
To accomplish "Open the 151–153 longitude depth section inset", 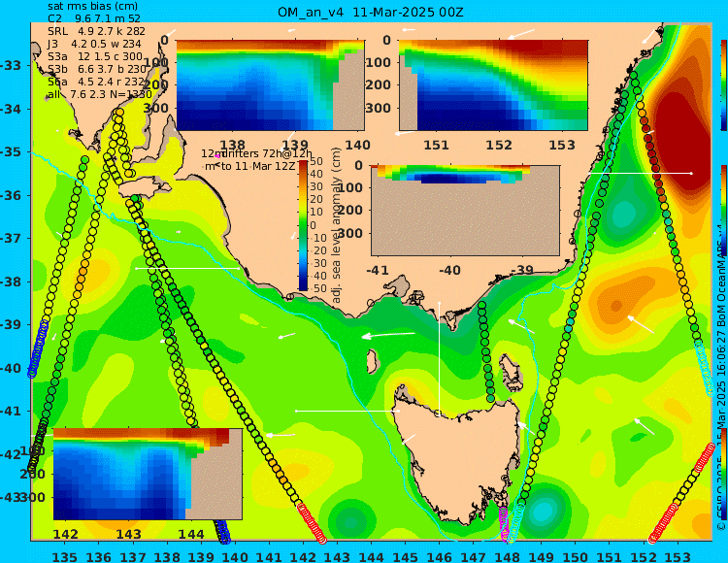I will click(x=493, y=85).
